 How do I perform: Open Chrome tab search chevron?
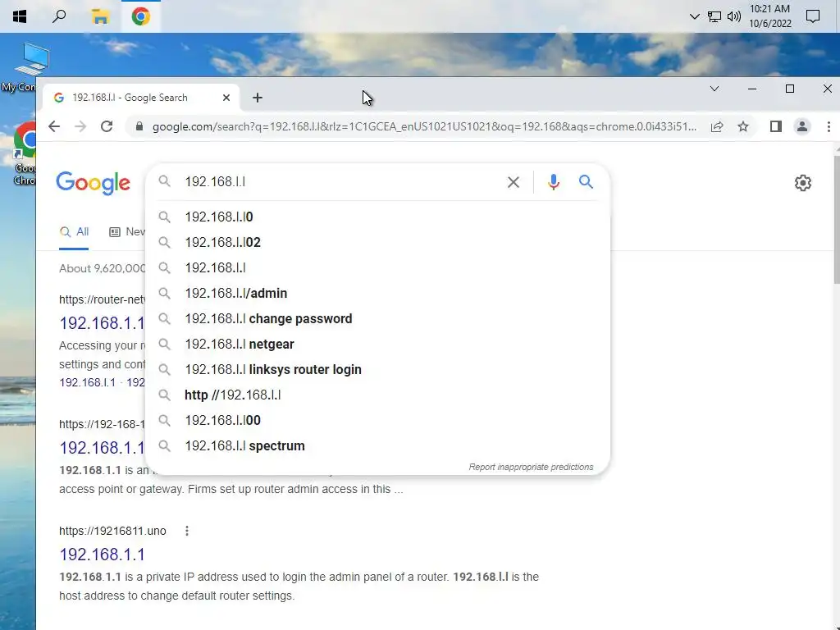click(x=714, y=89)
